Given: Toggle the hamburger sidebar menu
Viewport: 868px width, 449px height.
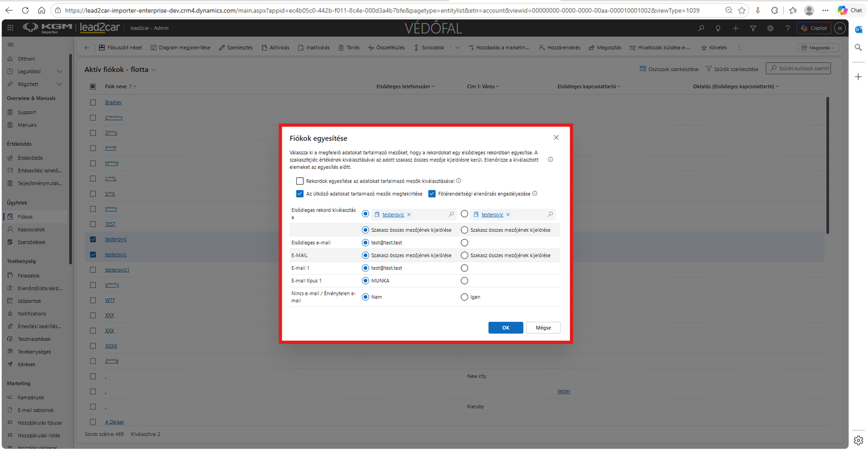Looking at the screenshot, I should click(10, 45).
